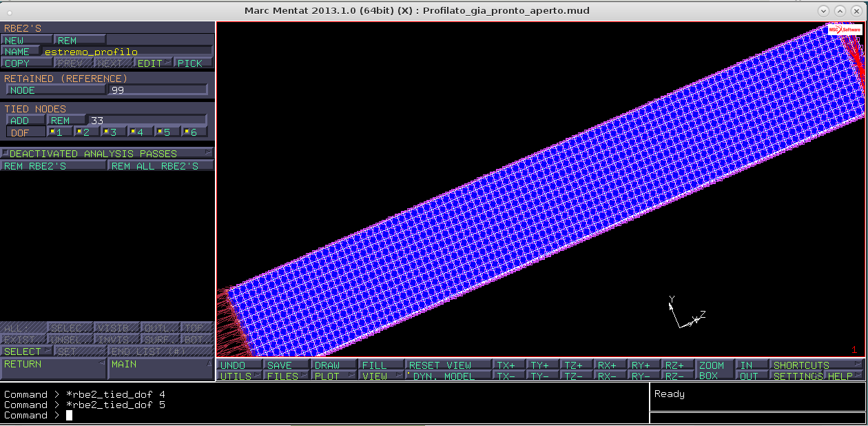This screenshot has width=868, height=426.
Task: Click the 'Ready' status text
Action: (670, 394)
